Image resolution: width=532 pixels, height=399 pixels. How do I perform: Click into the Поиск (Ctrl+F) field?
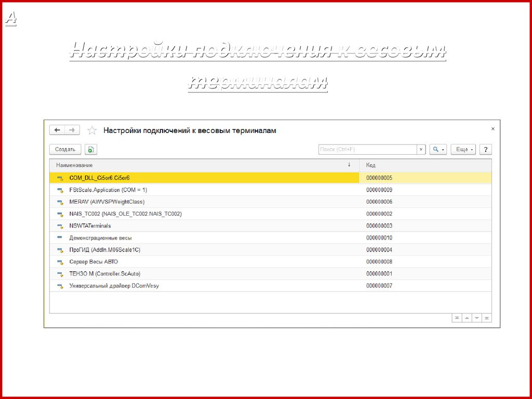click(x=367, y=150)
